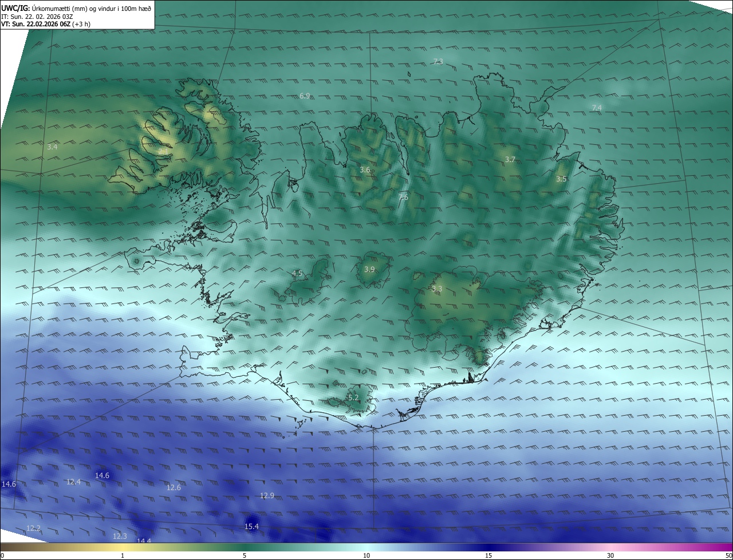Image resolution: width=733 pixels, height=560 pixels.
Task: Select the 'VT: Sun. 22.02.2026 06Z (+3 h)' line
Action: pos(46,24)
